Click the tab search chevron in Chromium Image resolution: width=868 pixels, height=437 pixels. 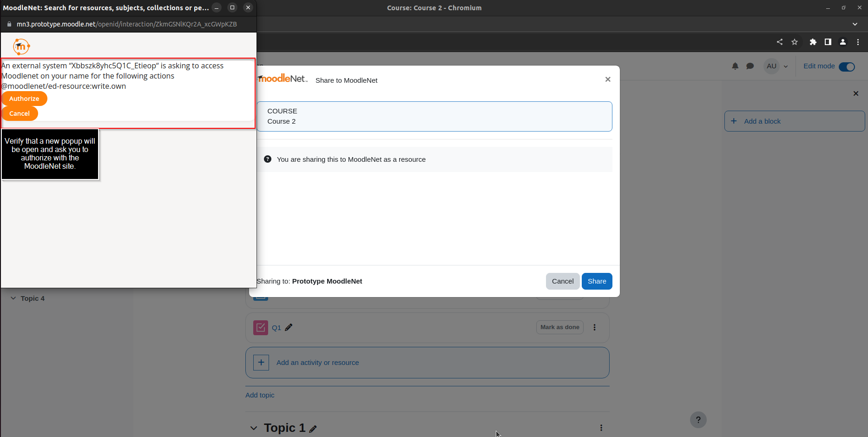coord(855,24)
